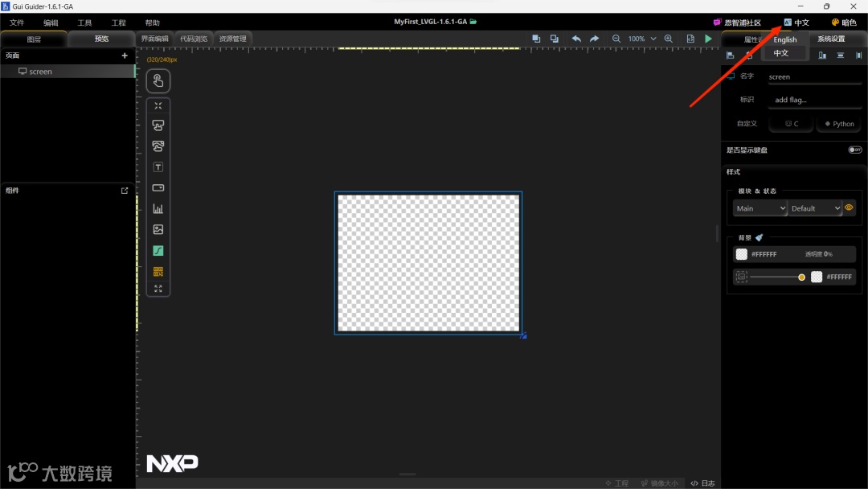Insert an image widget
868x489 pixels.
tap(158, 229)
